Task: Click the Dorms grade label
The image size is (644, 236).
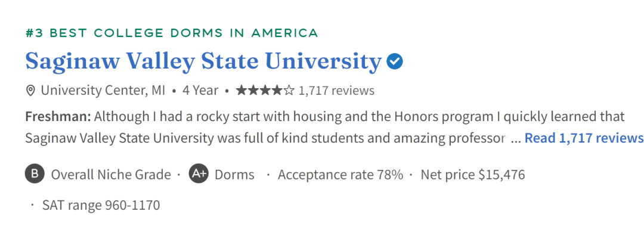Action: click(234, 175)
